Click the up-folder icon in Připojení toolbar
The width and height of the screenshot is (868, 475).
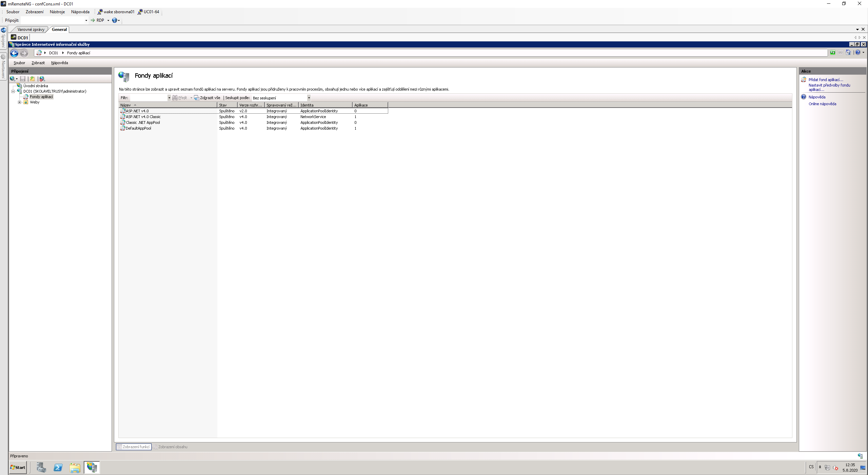pyautogui.click(x=32, y=79)
